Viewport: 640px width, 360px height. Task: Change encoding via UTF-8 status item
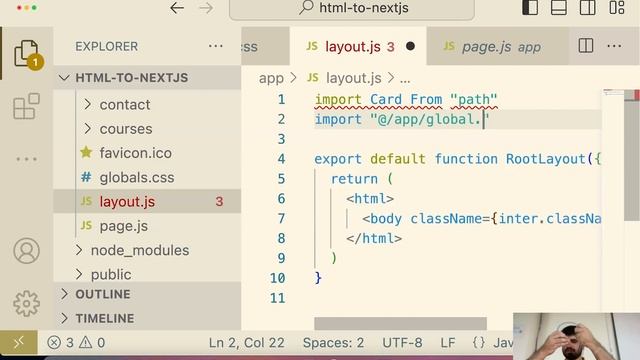(x=402, y=342)
